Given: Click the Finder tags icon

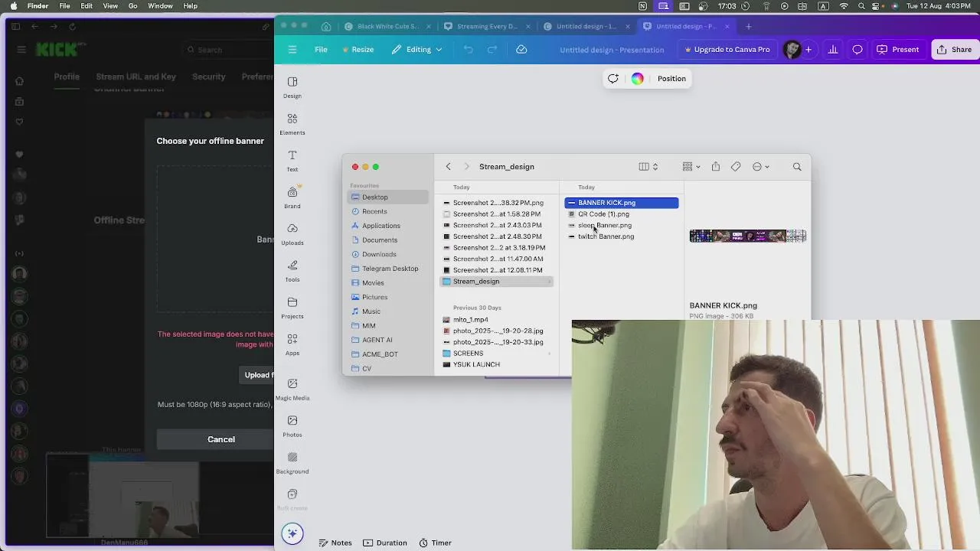Looking at the screenshot, I should pos(735,166).
